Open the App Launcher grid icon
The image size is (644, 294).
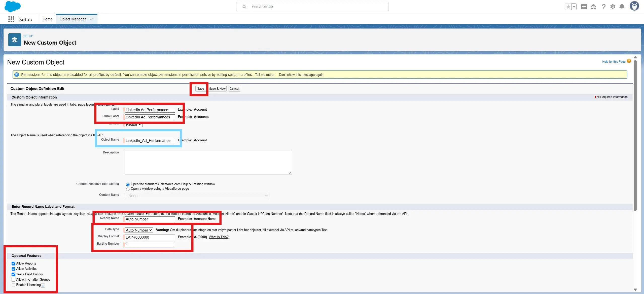click(11, 19)
